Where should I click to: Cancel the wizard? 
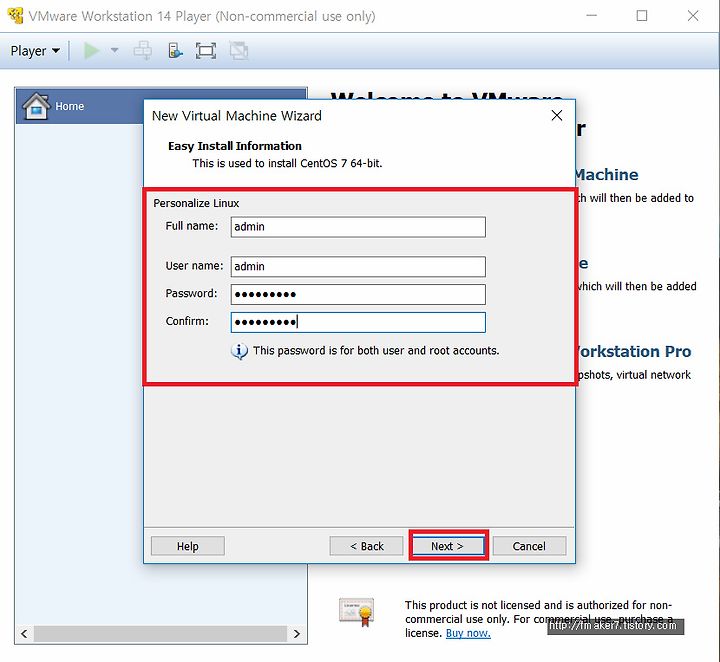(x=529, y=546)
